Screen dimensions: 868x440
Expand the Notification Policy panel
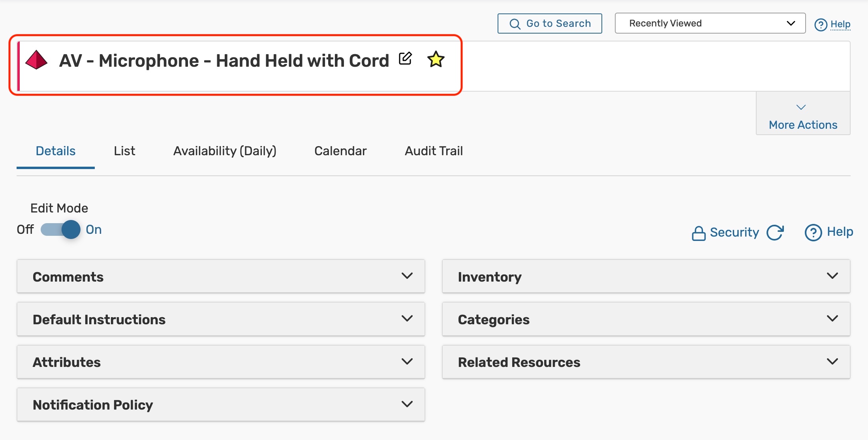pos(221,404)
